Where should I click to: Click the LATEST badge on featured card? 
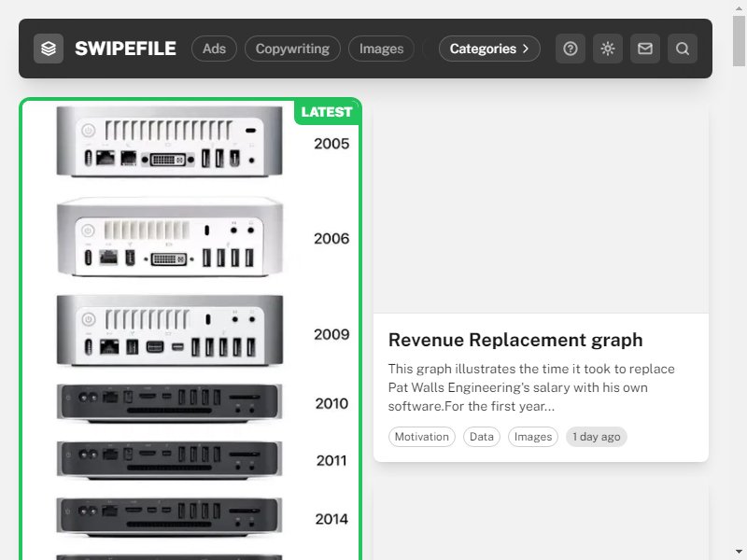327,112
